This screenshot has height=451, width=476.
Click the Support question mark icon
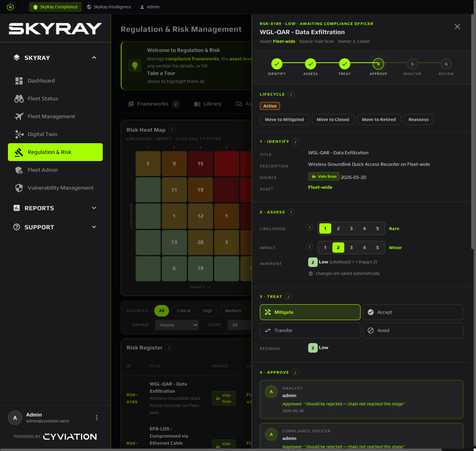17,227
